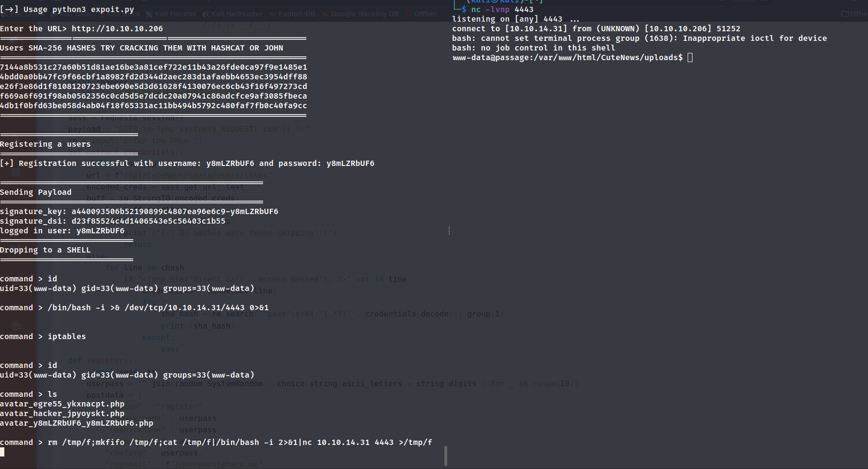This screenshot has height=469, width=868.
Task: Click the file avatar_y8mLZRbUF6_y8mLZRbUF6.php
Action: tap(76, 423)
